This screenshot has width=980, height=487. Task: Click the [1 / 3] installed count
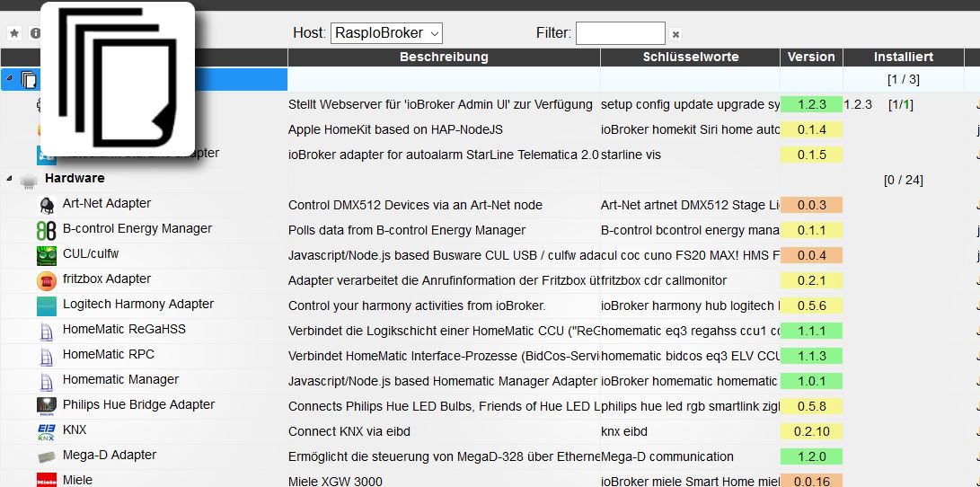(x=903, y=80)
